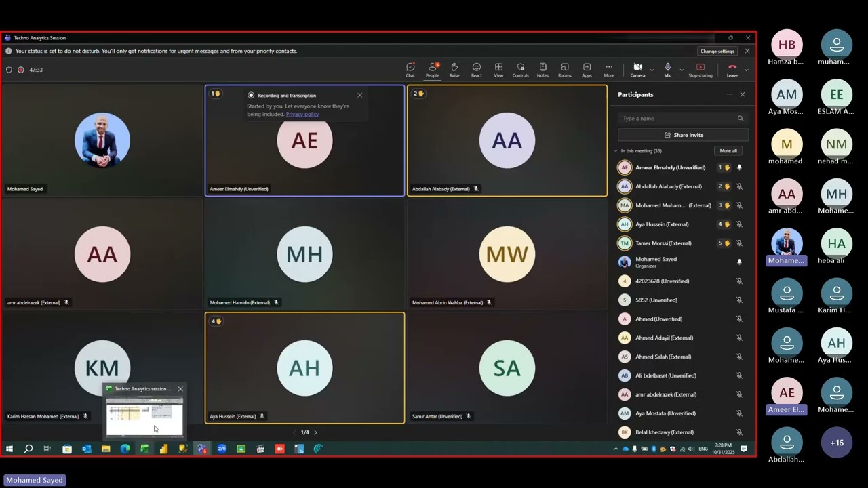The image size is (868, 488).
Task: Open Power BI from the taskbar
Action: (x=163, y=449)
